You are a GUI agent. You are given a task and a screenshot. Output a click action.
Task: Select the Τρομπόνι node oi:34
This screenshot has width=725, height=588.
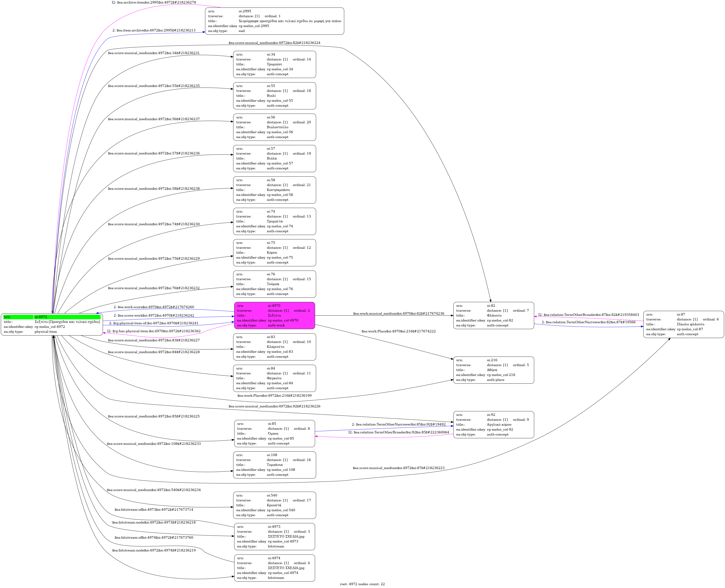[x=274, y=64]
